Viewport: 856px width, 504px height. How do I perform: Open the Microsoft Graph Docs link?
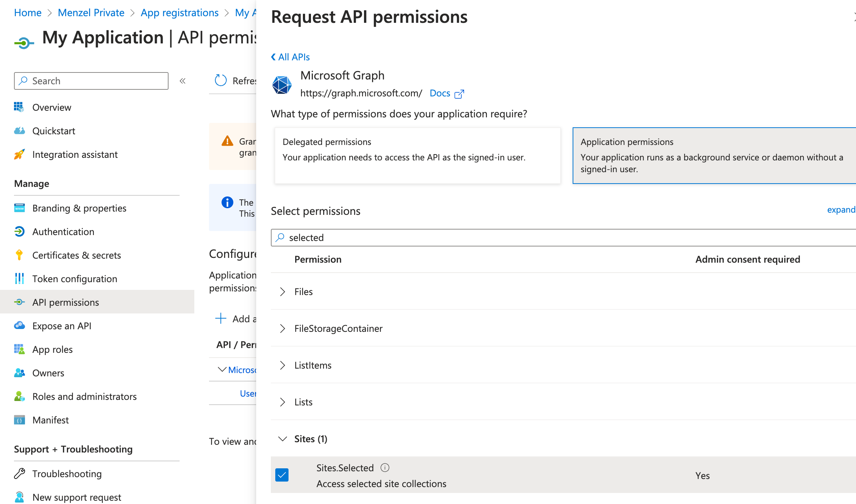click(440, 93)
